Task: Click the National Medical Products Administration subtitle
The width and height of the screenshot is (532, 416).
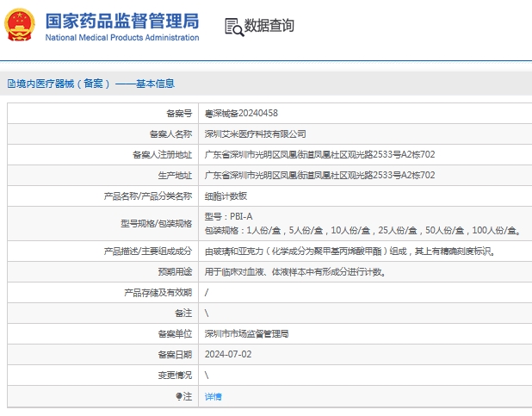Action: coord(122,37)
